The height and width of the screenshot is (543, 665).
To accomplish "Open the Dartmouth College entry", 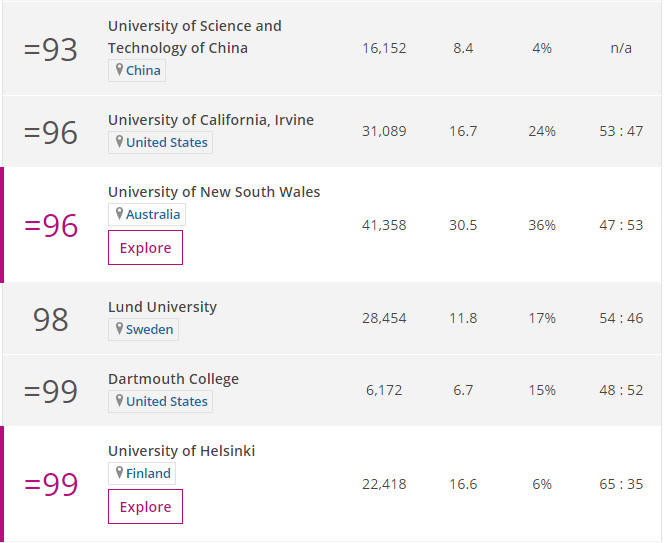I will click(x=173, y=379).
